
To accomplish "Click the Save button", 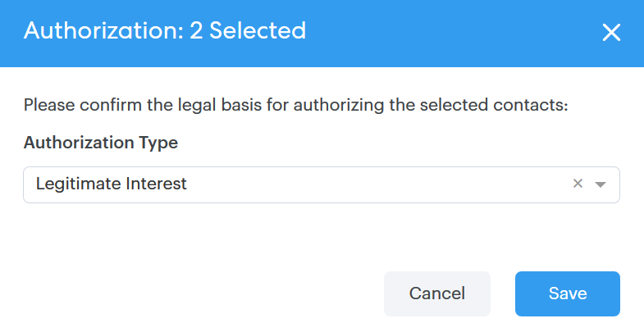I will (x=567, y=293).
